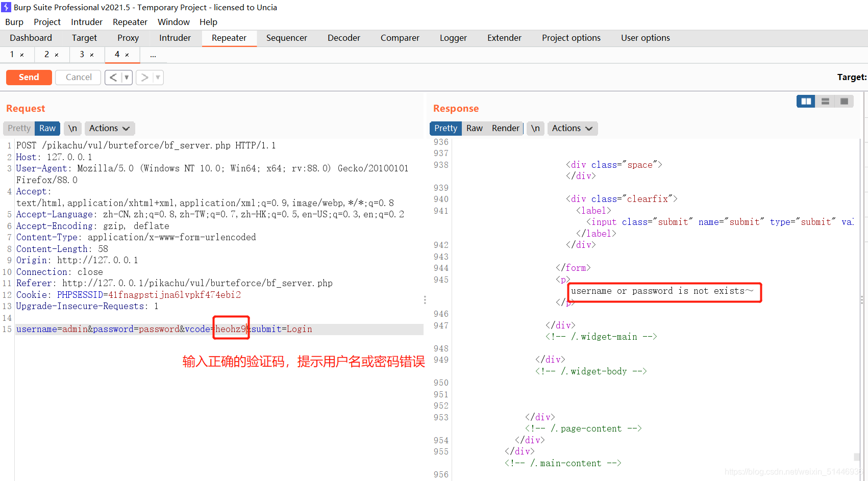Go forward to the next request in history
868x481 pixels.
(x=144, y=78)
